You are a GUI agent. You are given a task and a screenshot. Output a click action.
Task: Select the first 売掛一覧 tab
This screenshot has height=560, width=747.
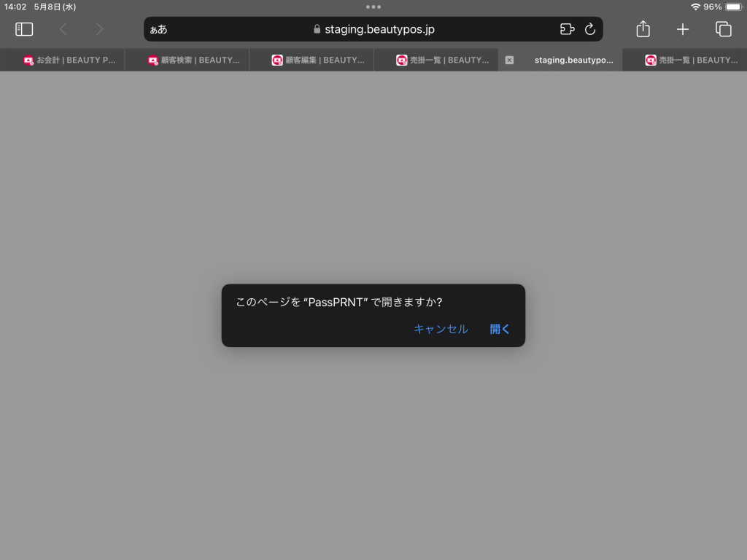pyautogui.click(x=443, y=60)
